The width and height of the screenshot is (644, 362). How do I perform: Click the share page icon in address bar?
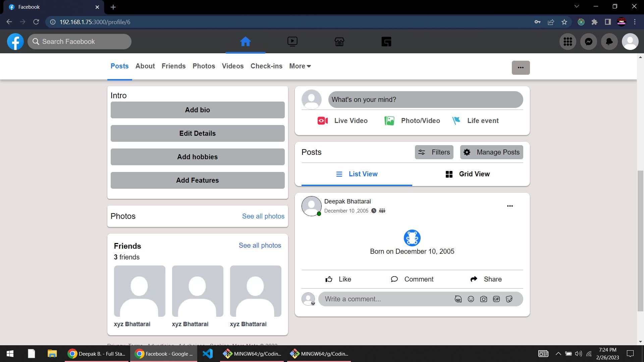coord(551,22)
